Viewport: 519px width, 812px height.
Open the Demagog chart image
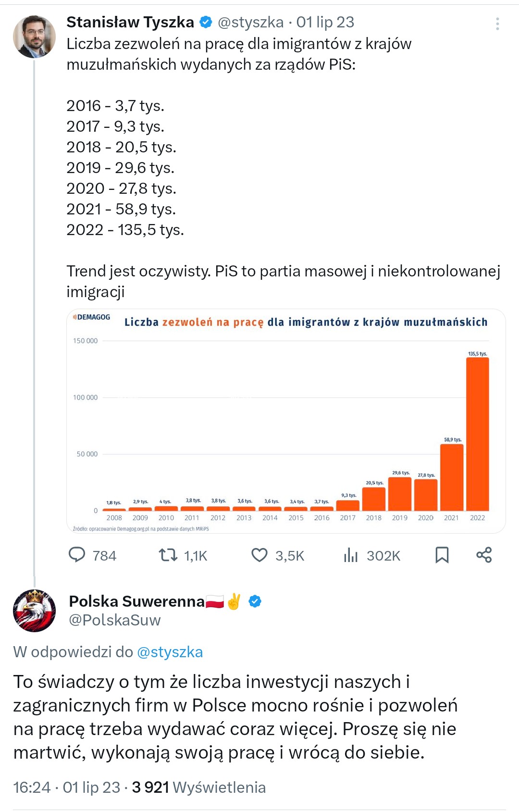[x=286, y=421]
